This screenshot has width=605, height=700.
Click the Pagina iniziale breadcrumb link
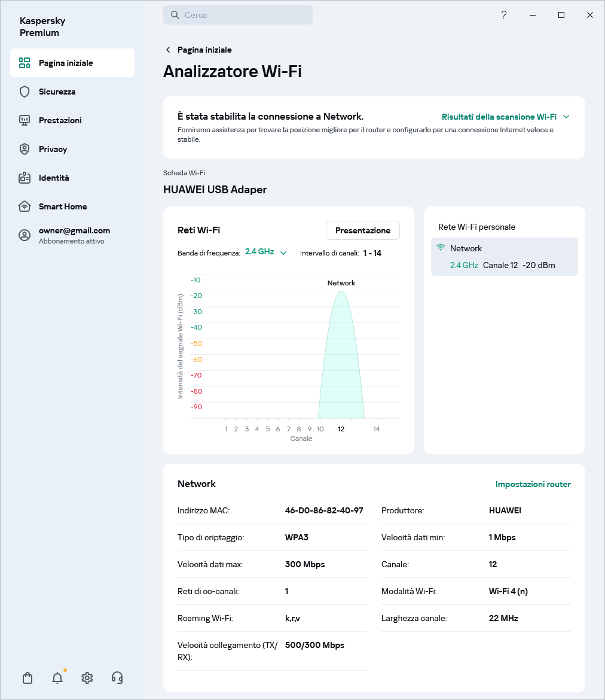tap(204, 50)
